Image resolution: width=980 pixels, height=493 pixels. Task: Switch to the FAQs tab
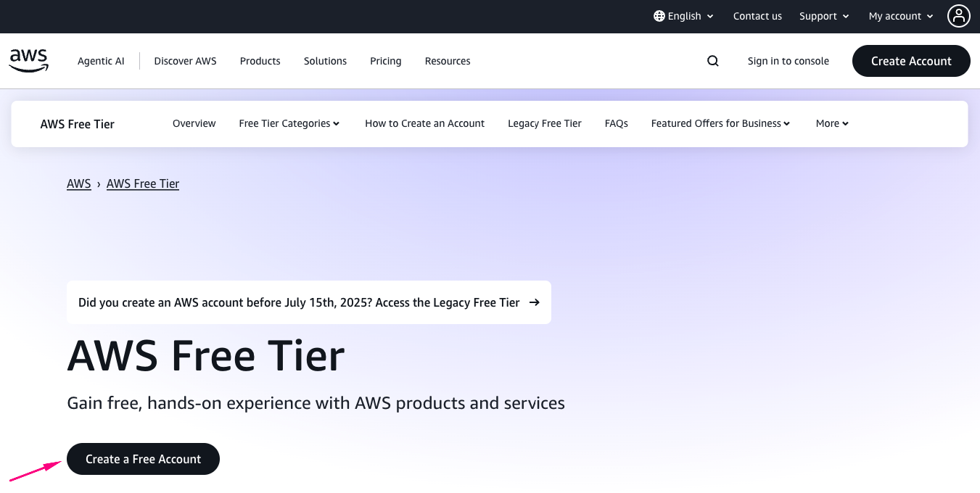616,123
